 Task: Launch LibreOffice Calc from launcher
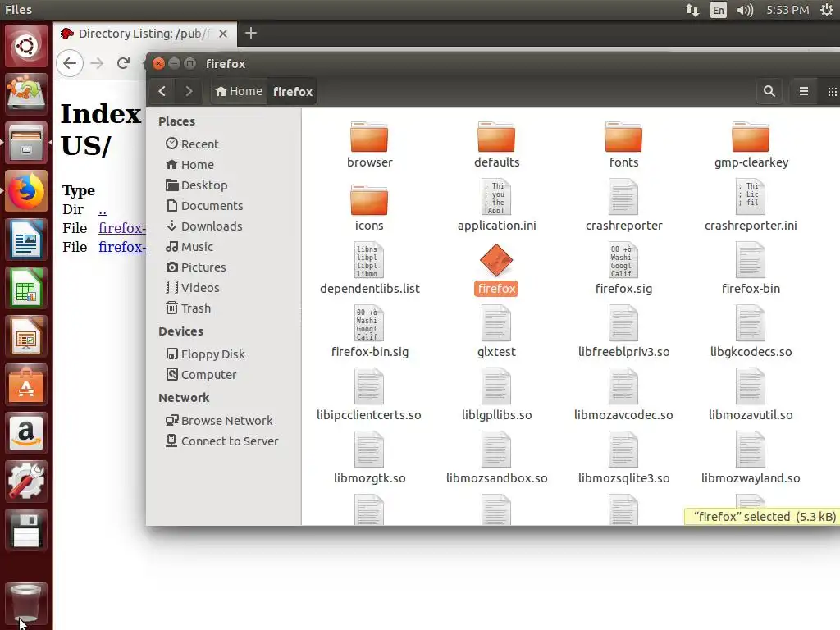[x=25, y=288]
